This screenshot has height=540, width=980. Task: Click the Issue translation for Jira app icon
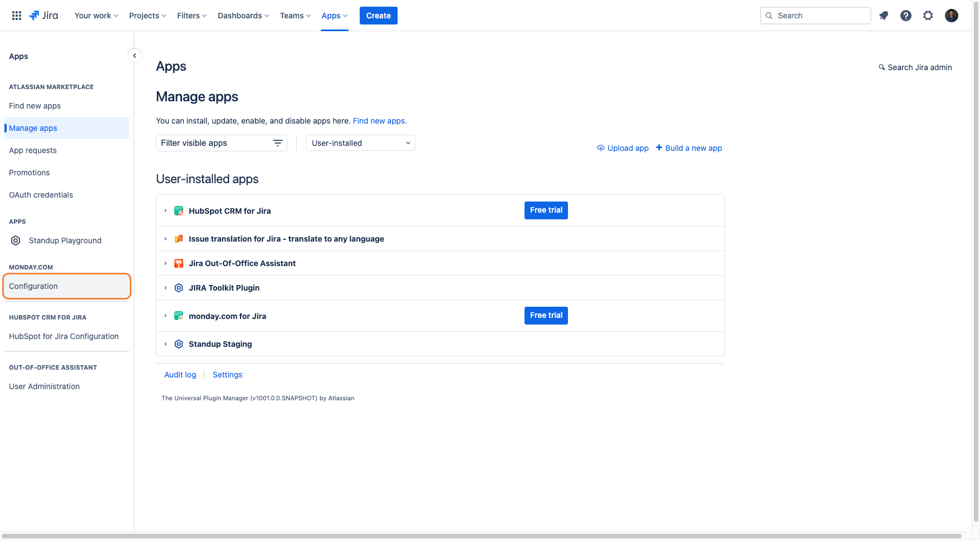tap(179, 239)
